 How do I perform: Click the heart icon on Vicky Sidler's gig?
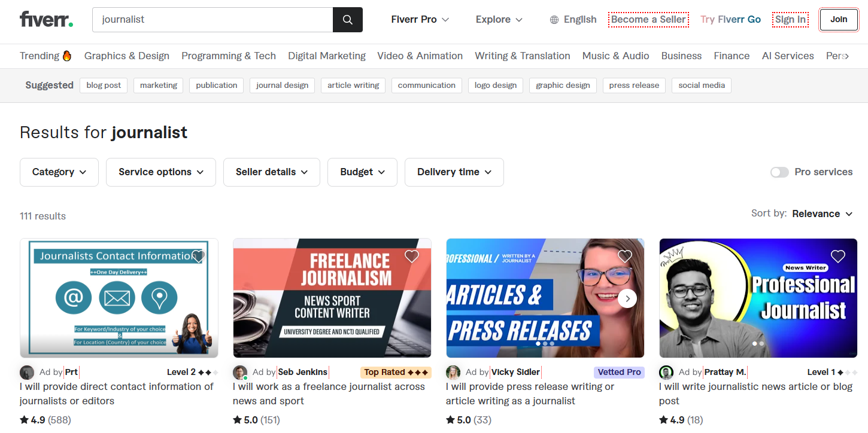pyautogui.click(x=624, y=256)
